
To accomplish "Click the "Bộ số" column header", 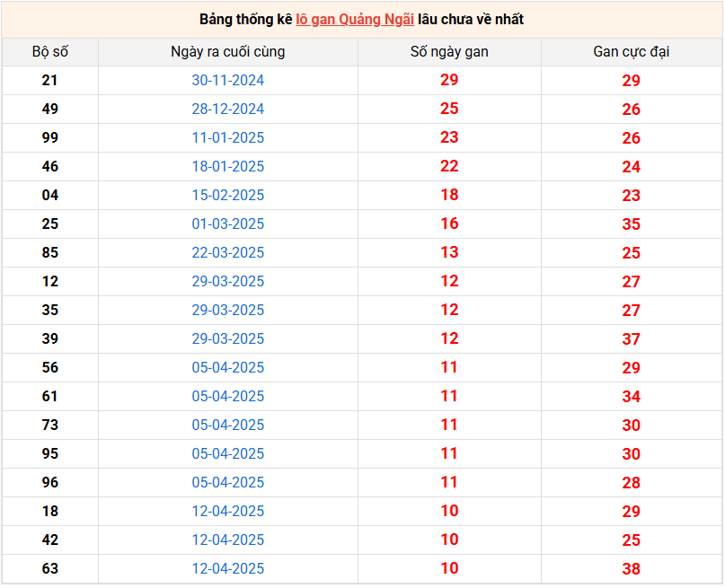I will pyautogui.click(x=49, y=52).
